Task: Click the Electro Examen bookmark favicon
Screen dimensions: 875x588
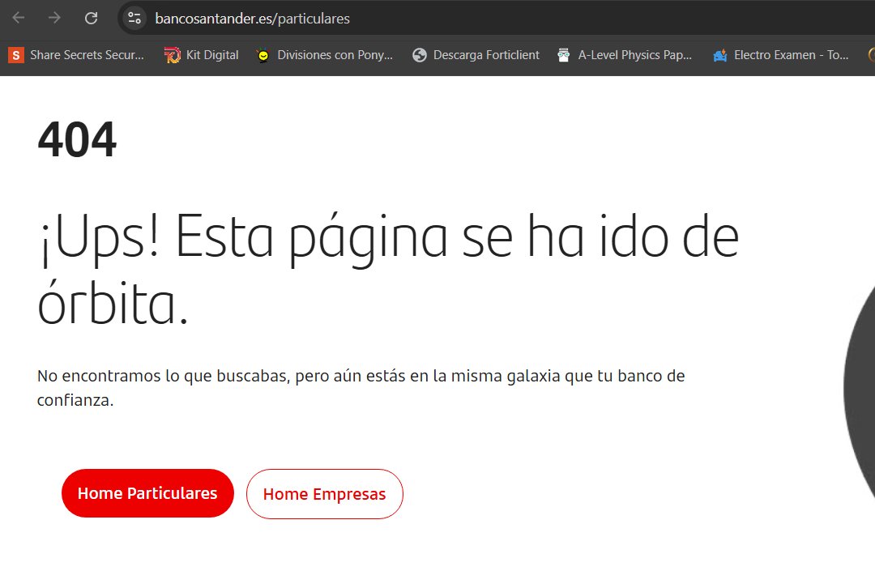Action: coord(720,55)
